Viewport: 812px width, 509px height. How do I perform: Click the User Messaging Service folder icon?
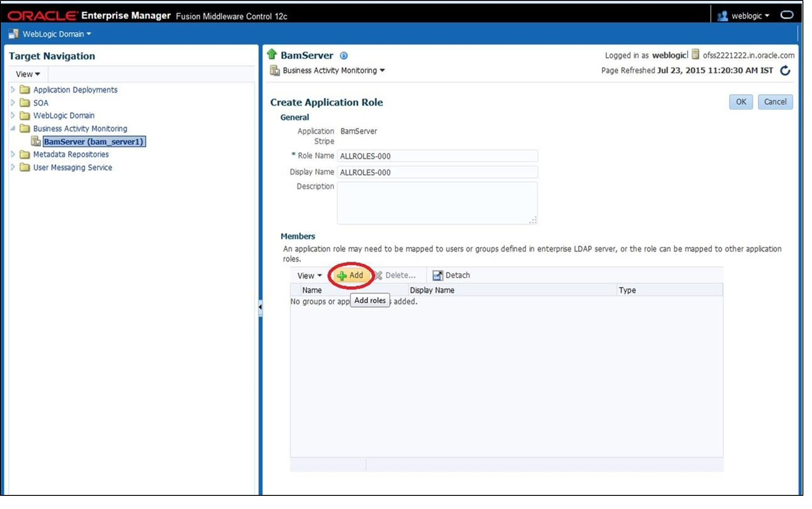click(x=25, y=168)
